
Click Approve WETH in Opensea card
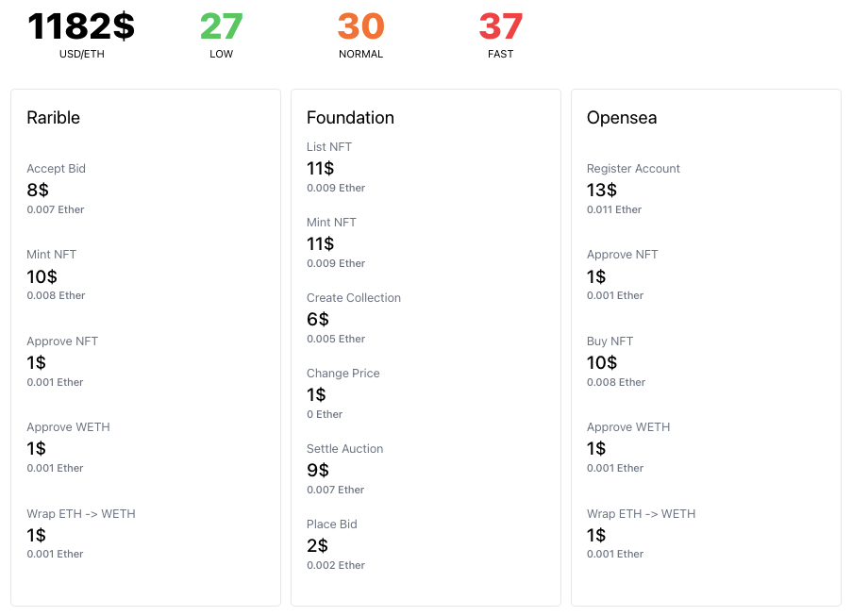click(x=628, y=427)
